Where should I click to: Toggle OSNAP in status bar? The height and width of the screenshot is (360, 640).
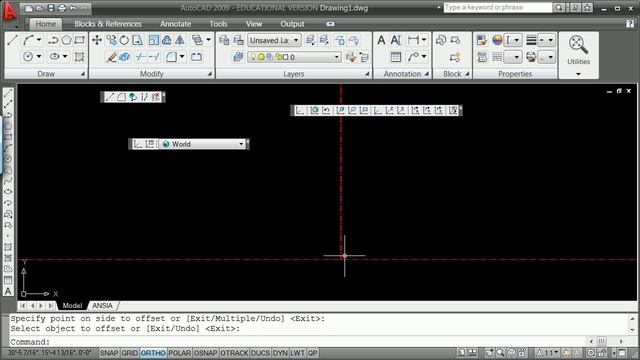point(205,353)
